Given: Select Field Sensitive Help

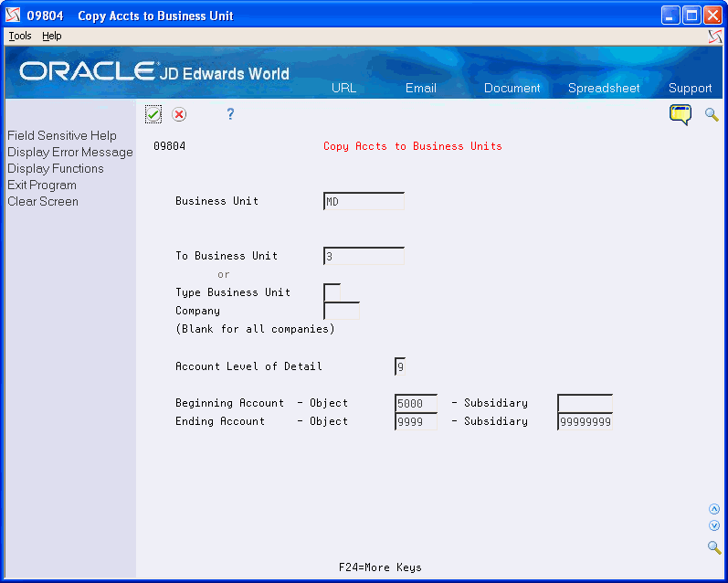Looking at the screenshot, I should point(62,135).
